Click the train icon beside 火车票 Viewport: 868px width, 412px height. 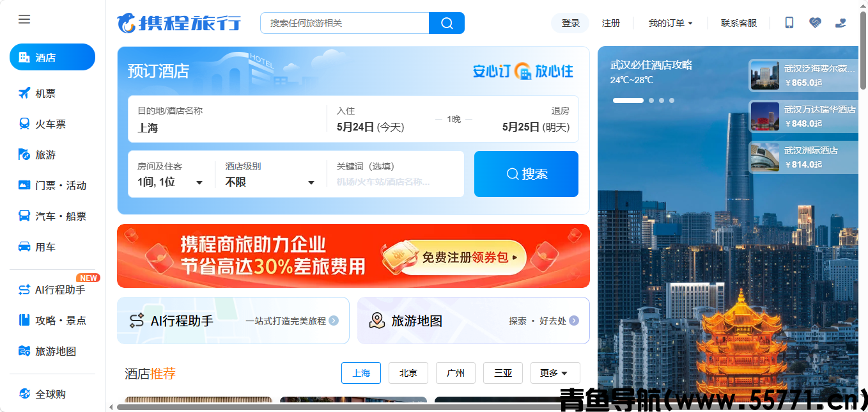[x=24, y=124]
